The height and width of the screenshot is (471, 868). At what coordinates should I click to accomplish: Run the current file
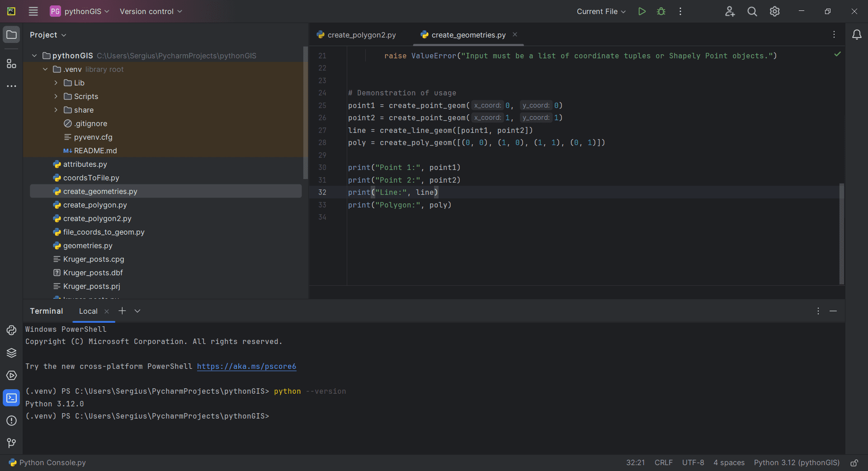[x=642, y=11]
